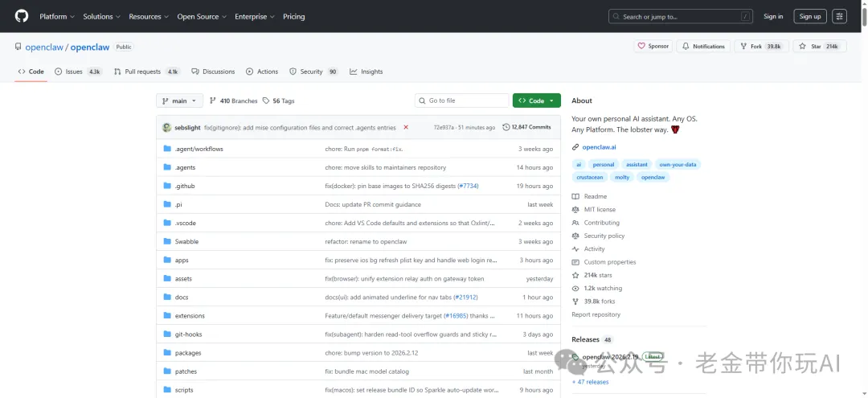Open the Insights tab
The width and height of the screenshot is (868, 398).
pyautogui.click(x=366, y=72)
